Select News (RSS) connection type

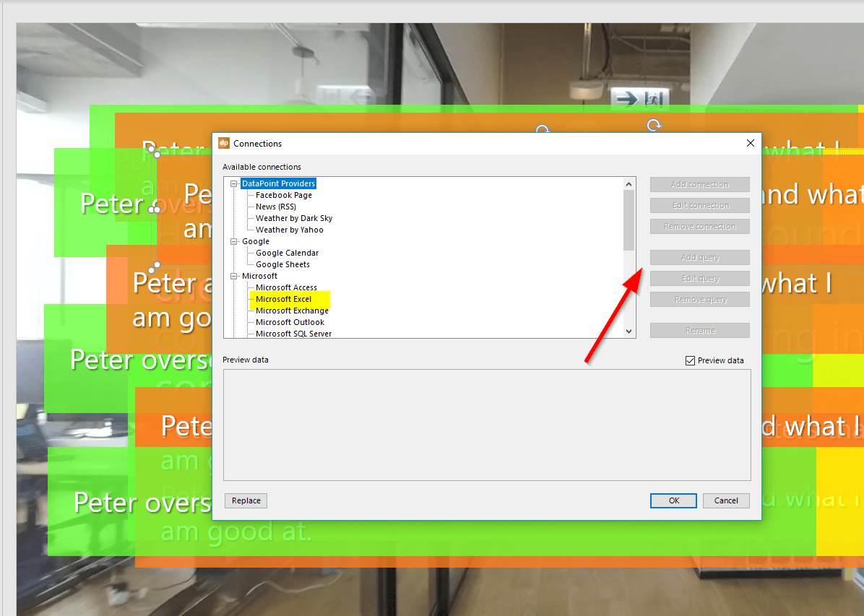[275, 207]
